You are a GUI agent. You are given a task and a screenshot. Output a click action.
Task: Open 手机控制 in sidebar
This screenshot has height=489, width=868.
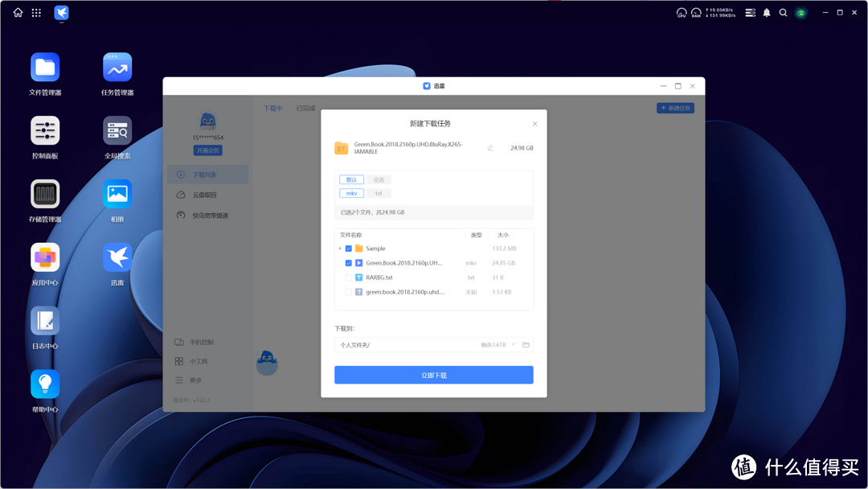coord(194,343)
